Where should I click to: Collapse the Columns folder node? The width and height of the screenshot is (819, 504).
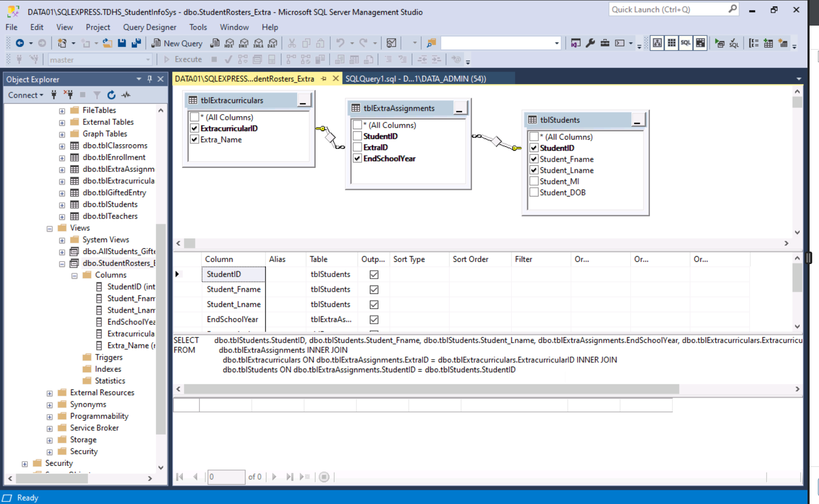[x=74, y=276]
